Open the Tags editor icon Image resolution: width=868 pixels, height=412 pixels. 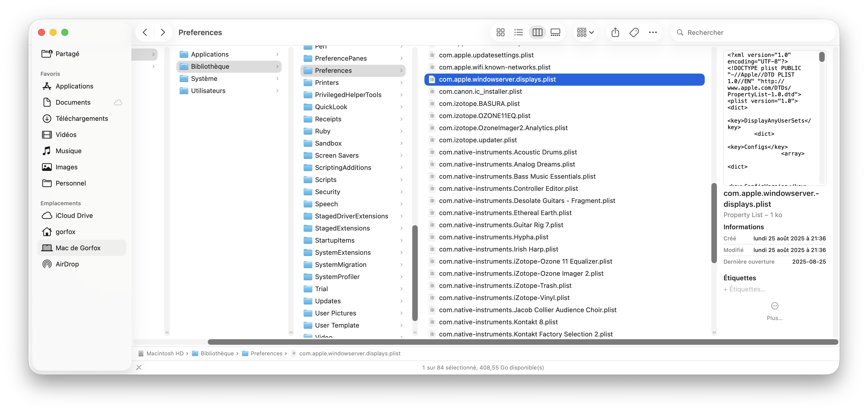[634, 32]
